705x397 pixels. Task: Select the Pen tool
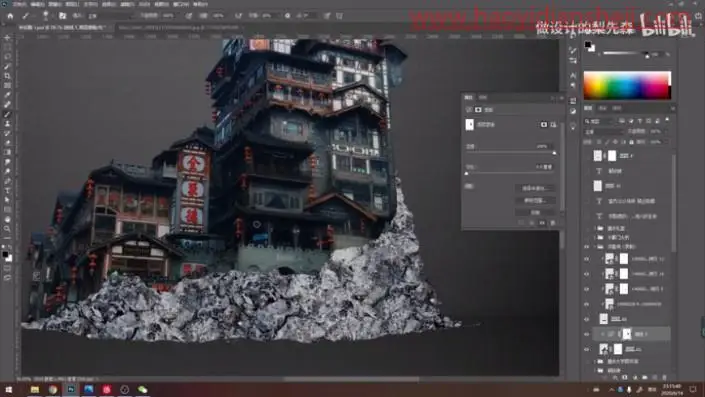[7, 181]
